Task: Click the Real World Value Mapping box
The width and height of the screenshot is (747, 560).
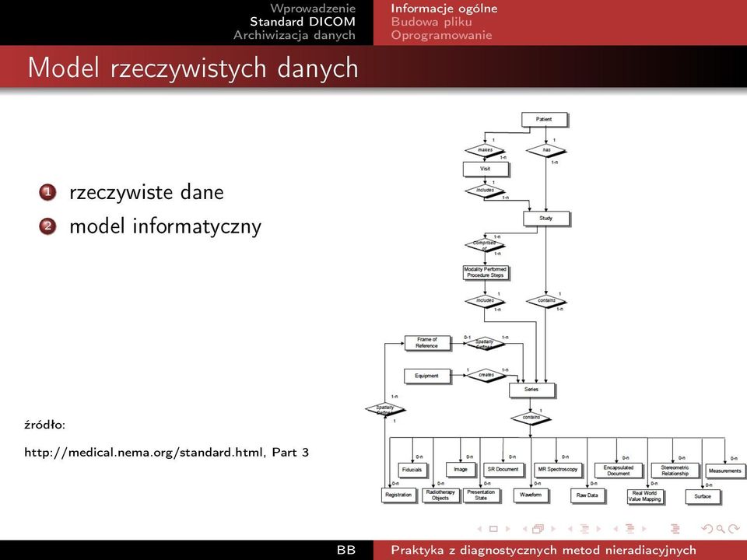Action: (x=645, y=496)
